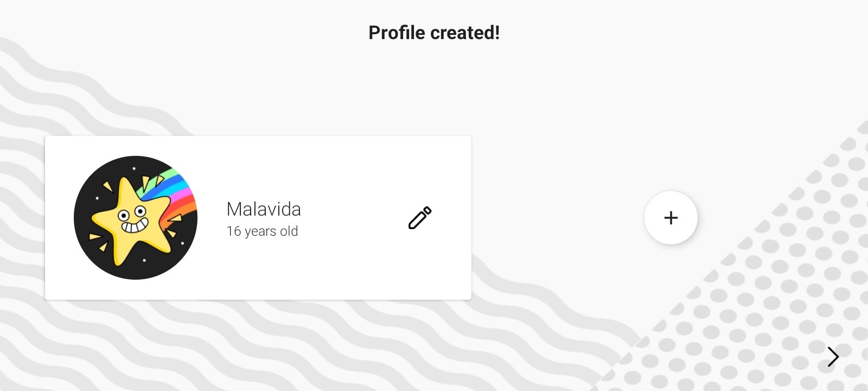
Task: Select the star avatar picture
Action: [x=136, y=218]
